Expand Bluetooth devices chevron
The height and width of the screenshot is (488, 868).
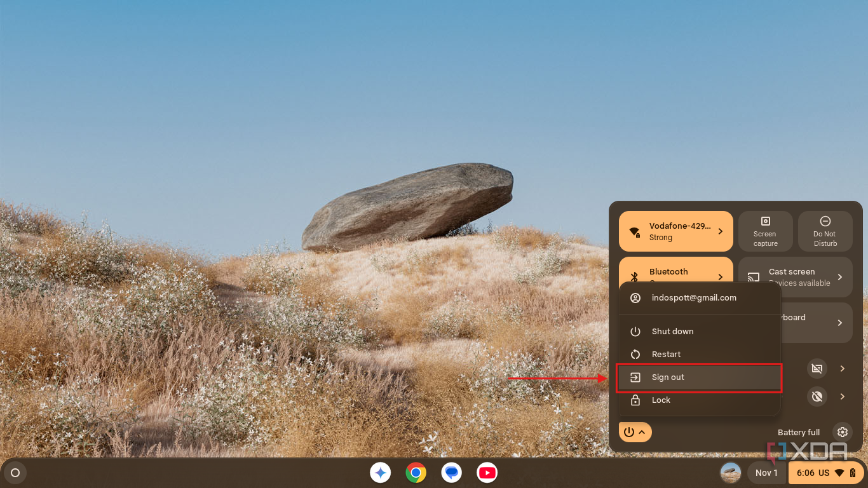(x=721, y=277)
